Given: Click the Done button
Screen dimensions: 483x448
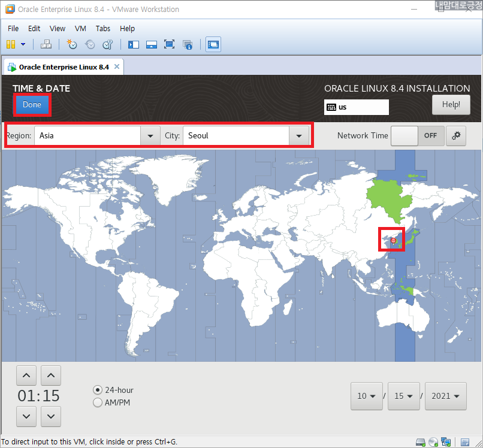Looking at the screenshot, I should click(32, 105).
